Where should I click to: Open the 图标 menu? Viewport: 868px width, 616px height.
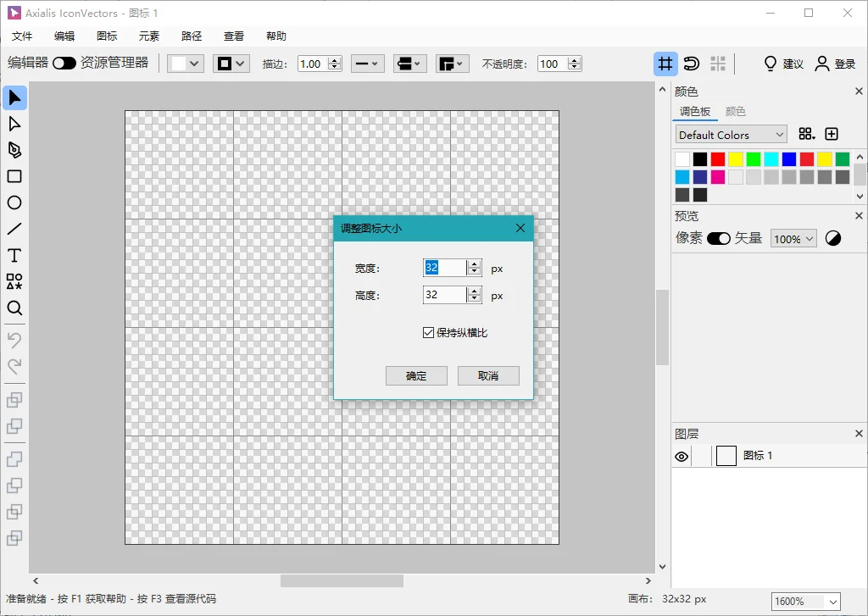click(107, 36)
